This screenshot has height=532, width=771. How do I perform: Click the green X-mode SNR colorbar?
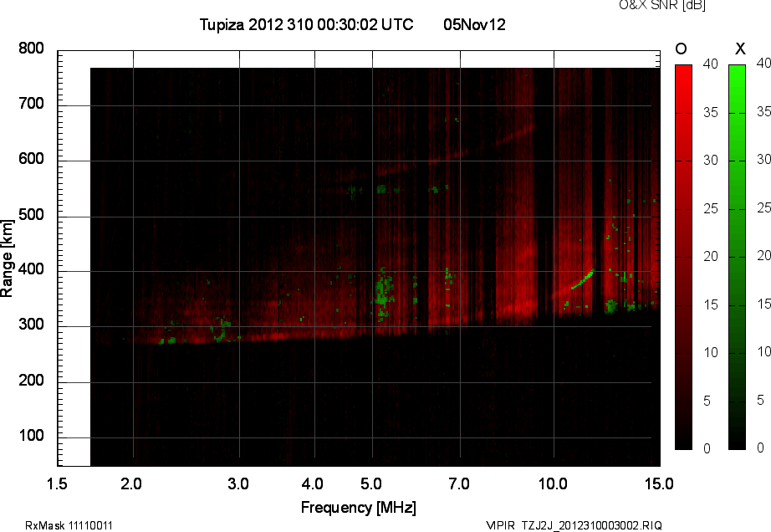coord(737,257)
